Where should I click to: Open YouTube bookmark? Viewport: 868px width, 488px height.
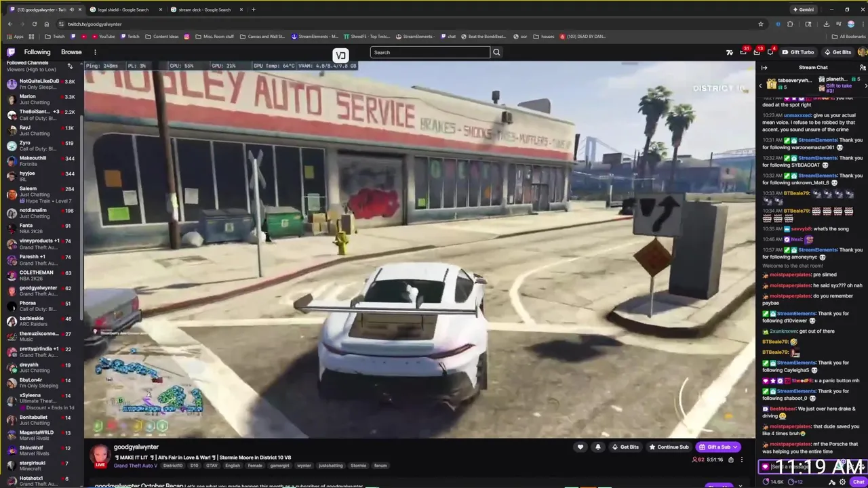[x=103, y=37]
